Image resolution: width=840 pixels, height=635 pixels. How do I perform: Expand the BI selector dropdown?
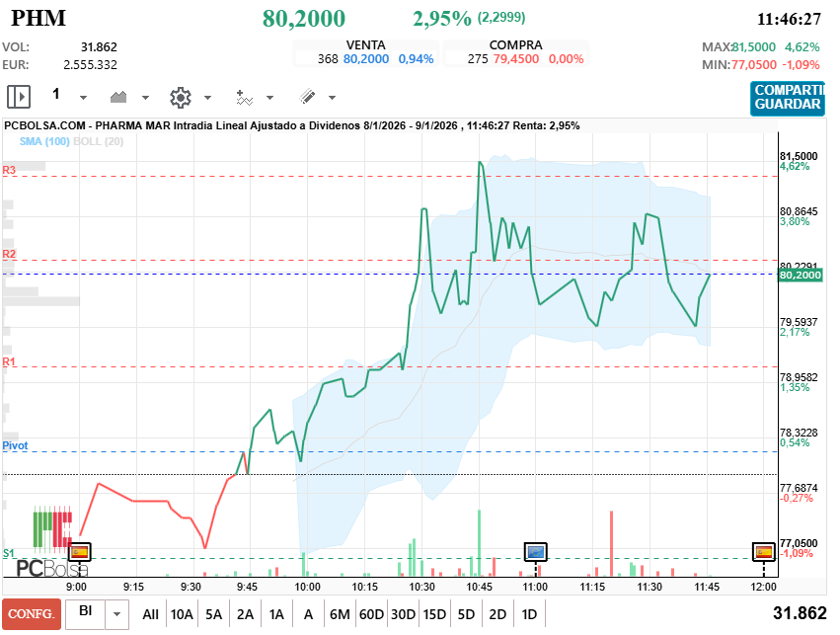pyautogui.click(x=117, y=613)
